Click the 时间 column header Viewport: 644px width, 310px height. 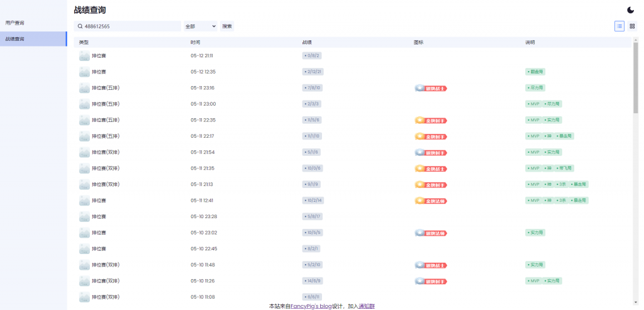click(196, 42)
